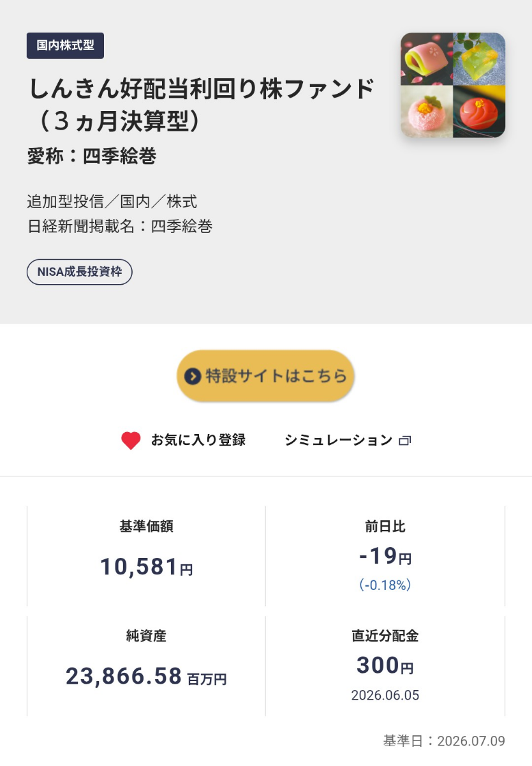
Task: Click the 愛称:四季絵巻 nickname text
Action: tap(92, 156)
